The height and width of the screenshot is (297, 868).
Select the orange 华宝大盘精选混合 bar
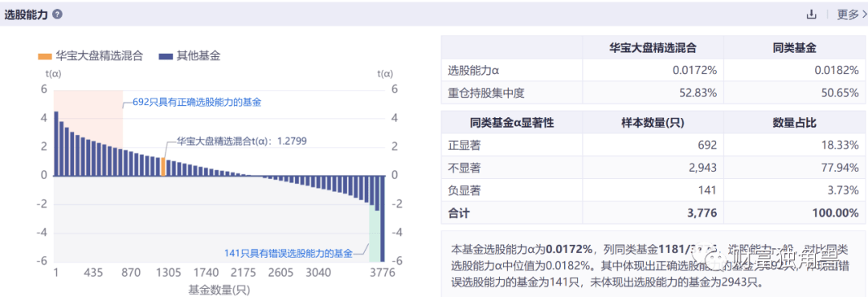pyautogui.click(x=163, y=167)
